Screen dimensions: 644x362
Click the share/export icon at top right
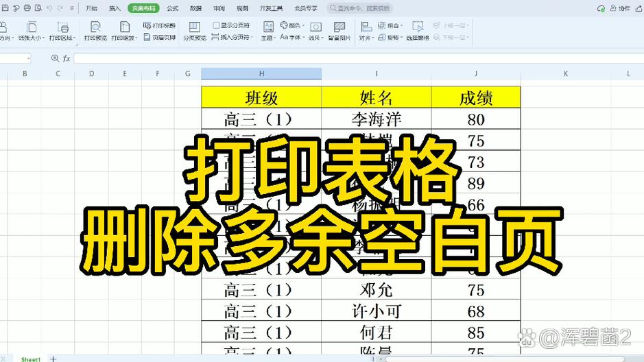tap(639, 8)
